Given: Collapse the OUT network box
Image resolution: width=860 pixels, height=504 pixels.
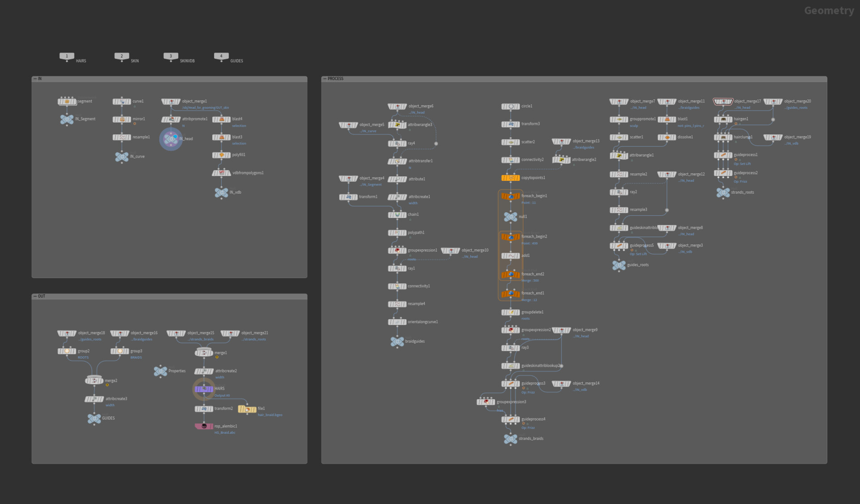Looking at the screenshot, I should coord(35,296).
